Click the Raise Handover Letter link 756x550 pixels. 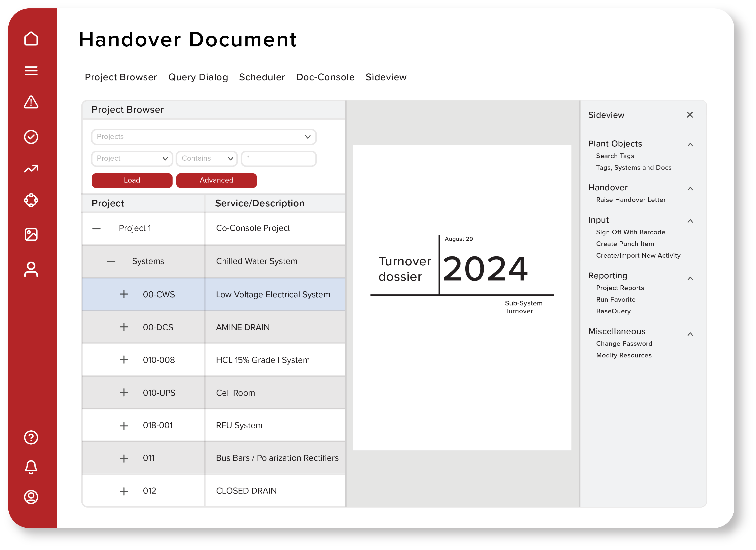pos(631,200)
